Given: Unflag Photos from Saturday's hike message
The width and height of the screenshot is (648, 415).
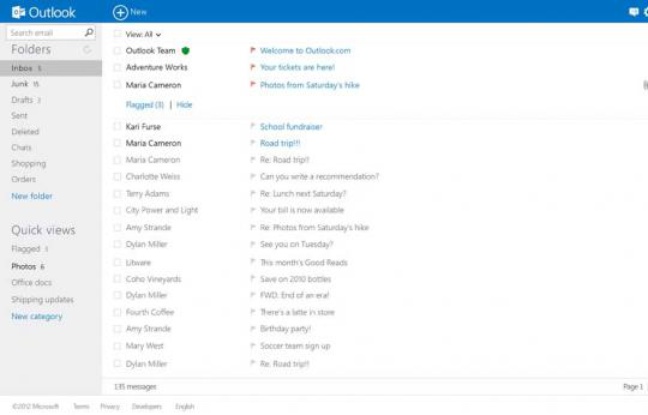Looking at the screenshot, I should pyautogui.click(x=253, y=85).
